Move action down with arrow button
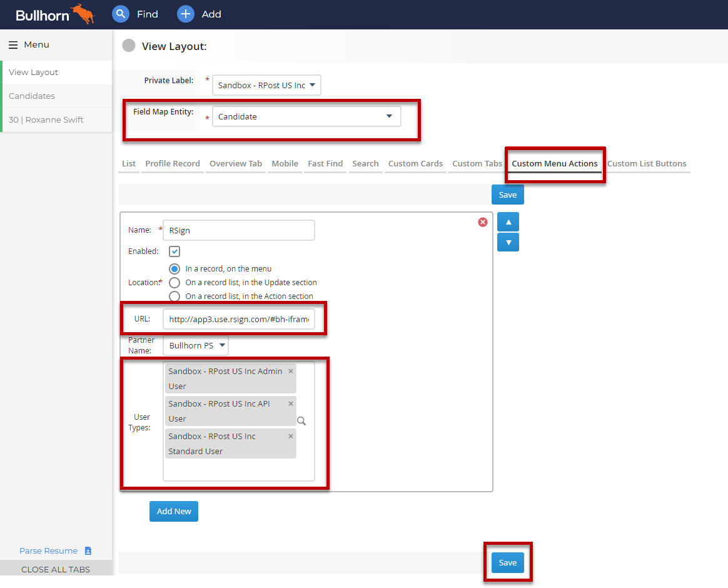The height and width of the screenshot is (588, 728). pos(508,242)
